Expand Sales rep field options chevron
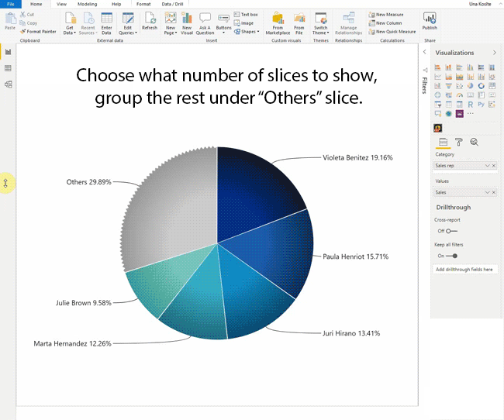504x420 pixels. [487, 166]
